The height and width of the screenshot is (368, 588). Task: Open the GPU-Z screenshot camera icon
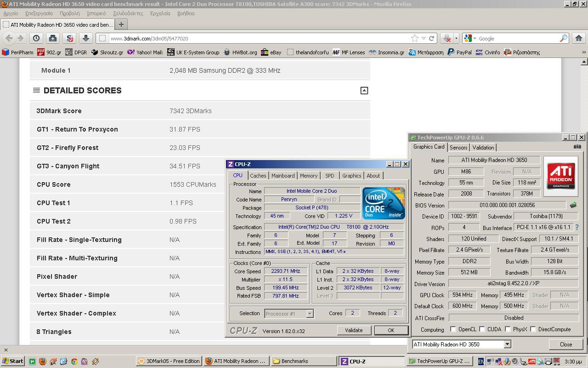tap(577, 146)
